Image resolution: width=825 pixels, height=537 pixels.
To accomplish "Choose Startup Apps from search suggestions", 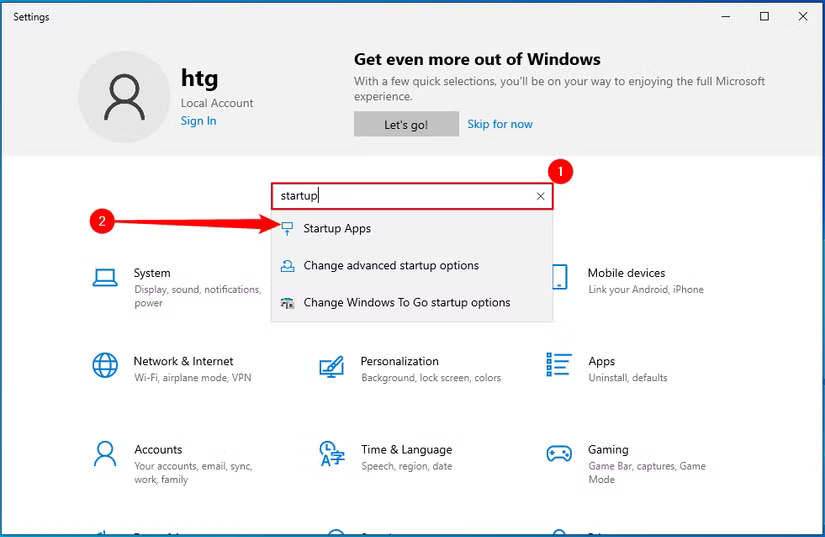I will (337, 229).
